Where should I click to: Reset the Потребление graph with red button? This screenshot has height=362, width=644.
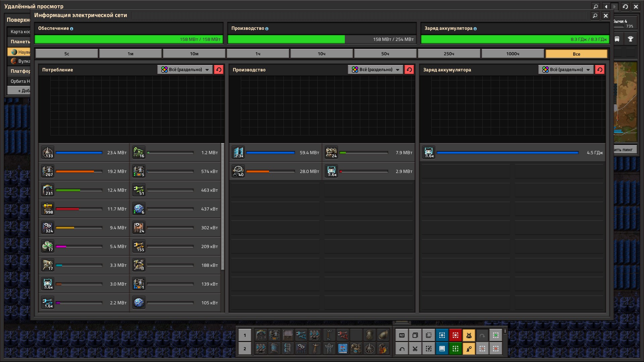219,69
